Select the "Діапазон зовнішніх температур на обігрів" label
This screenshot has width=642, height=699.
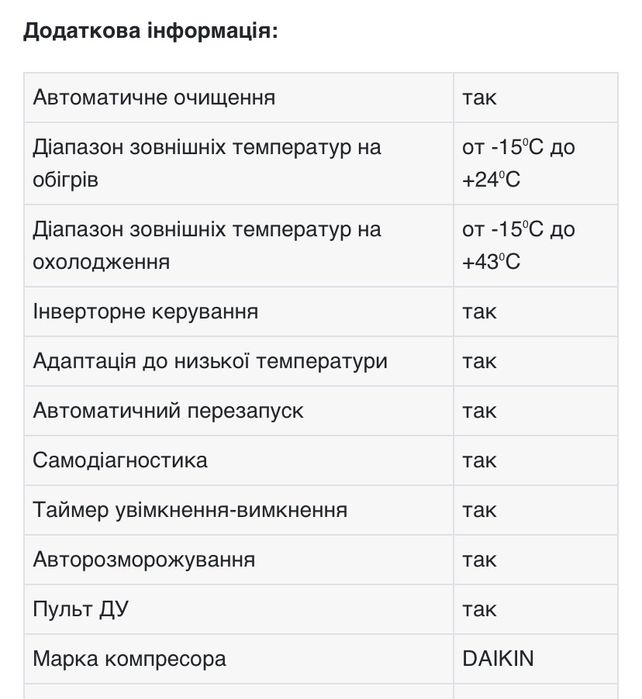(207, 163)
